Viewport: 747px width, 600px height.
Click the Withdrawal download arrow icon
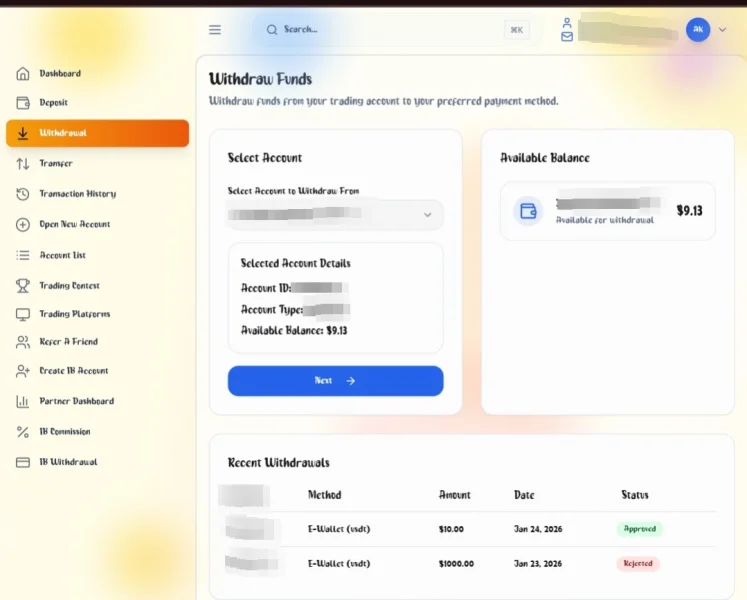pyautogui.click(x=22, y=133)
